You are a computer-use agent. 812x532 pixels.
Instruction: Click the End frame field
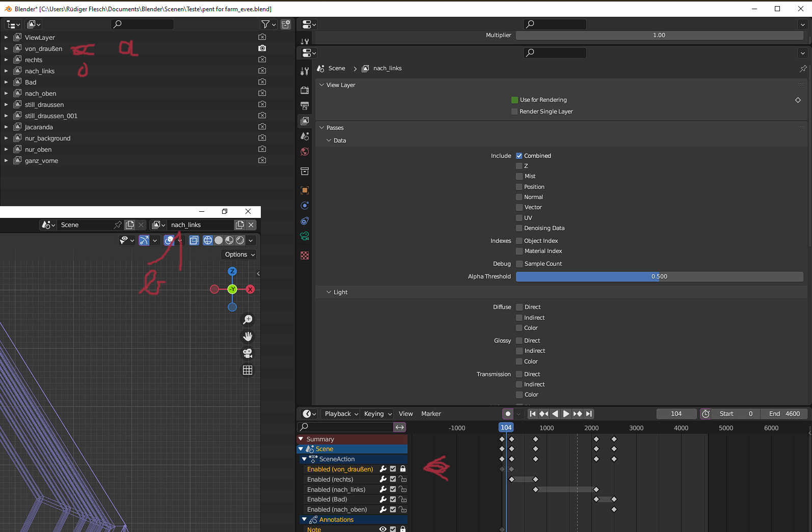point(784,414)
